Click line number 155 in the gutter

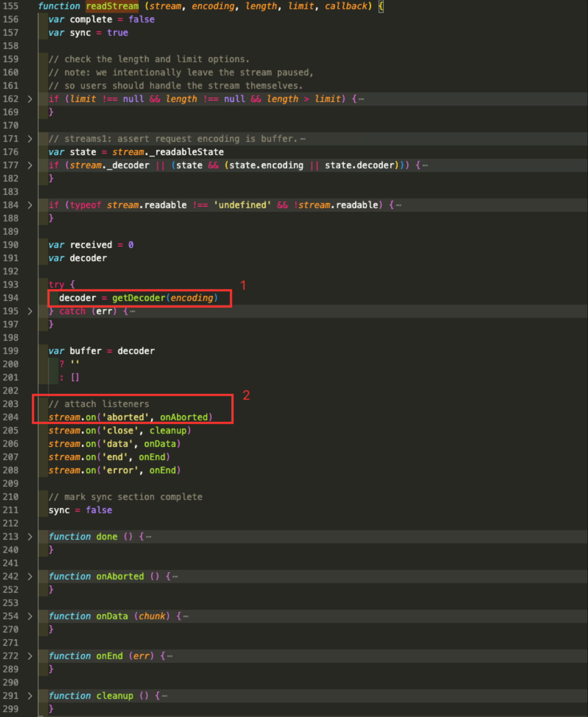[11, 6]
